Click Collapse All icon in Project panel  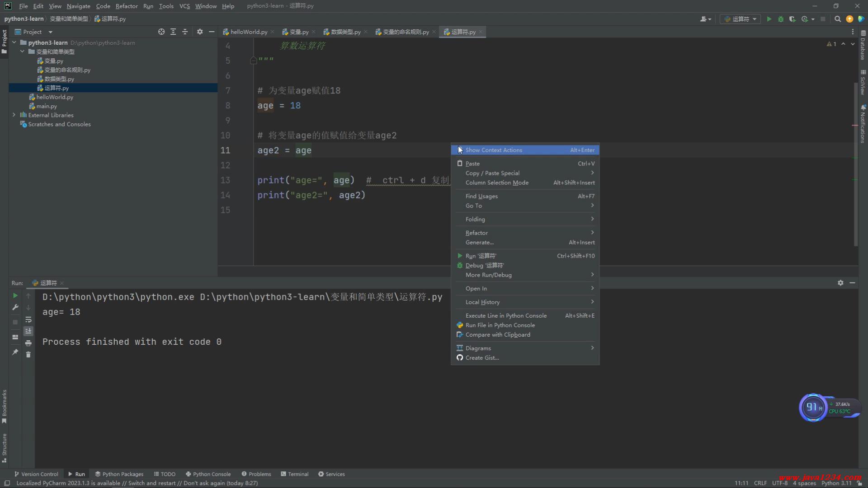pos(185,32)
